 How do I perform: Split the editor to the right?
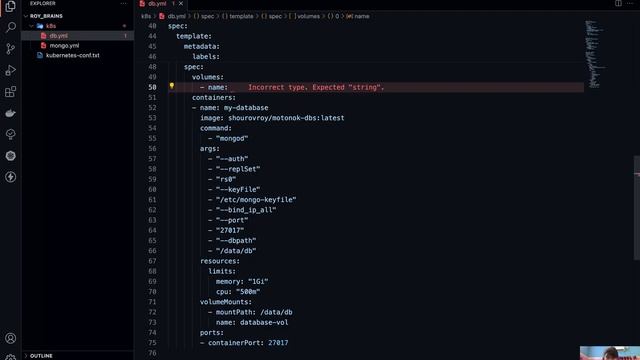tap(618, 3)
